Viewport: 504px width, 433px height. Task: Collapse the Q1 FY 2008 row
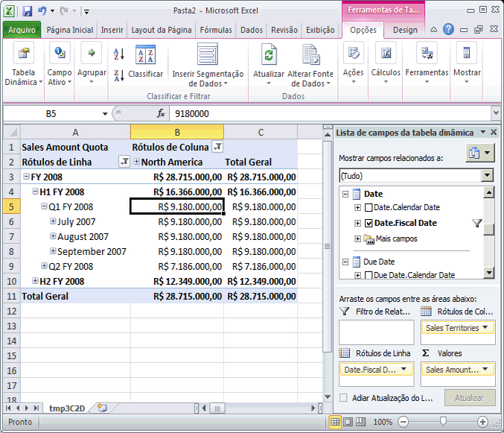(x=44, y=207)
